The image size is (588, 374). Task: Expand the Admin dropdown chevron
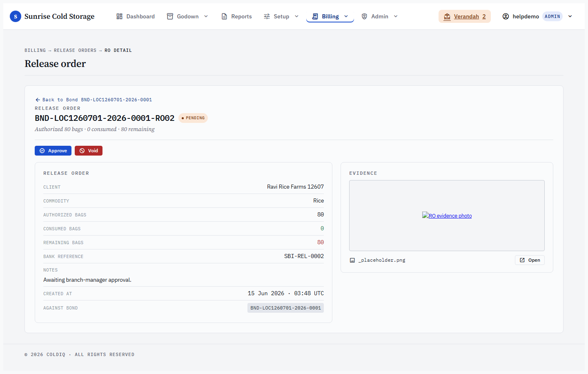click(x=396, y=16)
